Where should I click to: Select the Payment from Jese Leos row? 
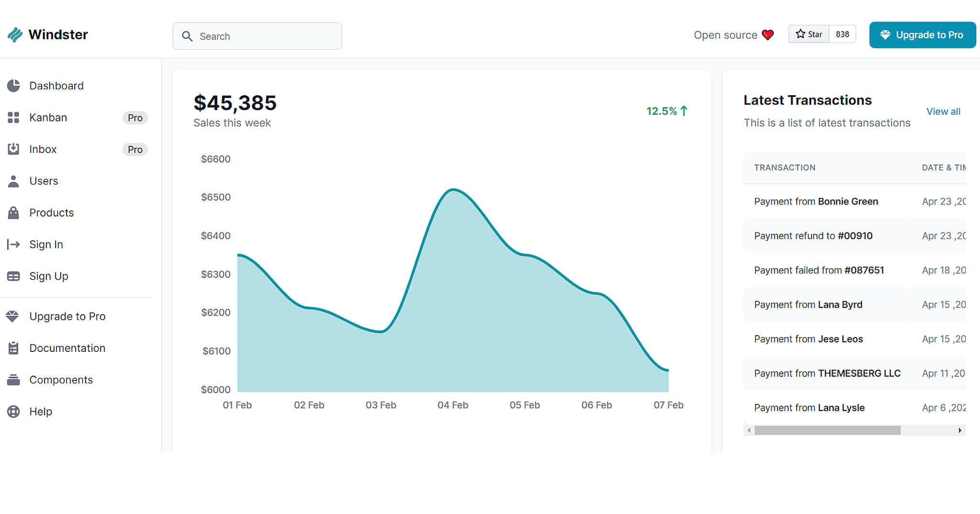855,339
